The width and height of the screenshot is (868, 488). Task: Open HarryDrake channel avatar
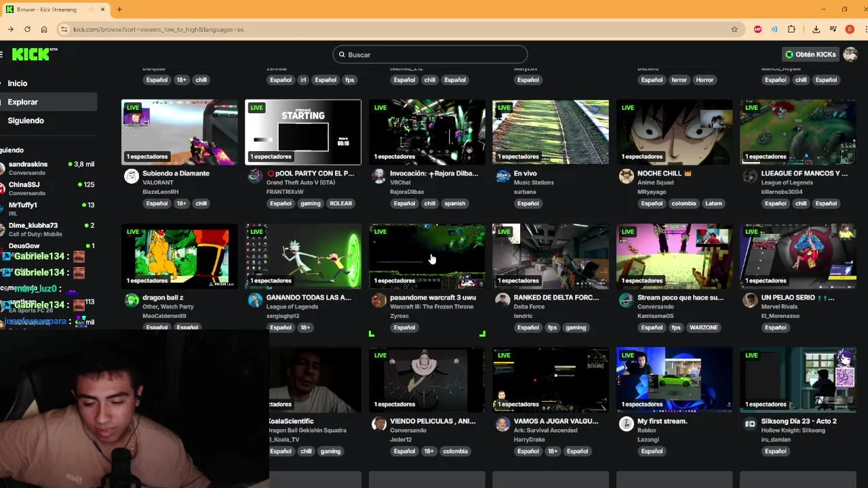tap(502, 424)
